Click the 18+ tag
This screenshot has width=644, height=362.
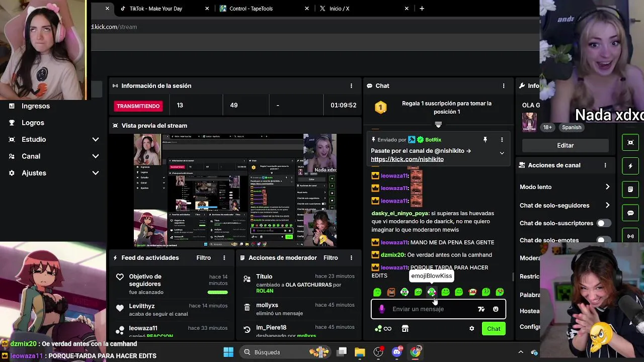[547, 128]
